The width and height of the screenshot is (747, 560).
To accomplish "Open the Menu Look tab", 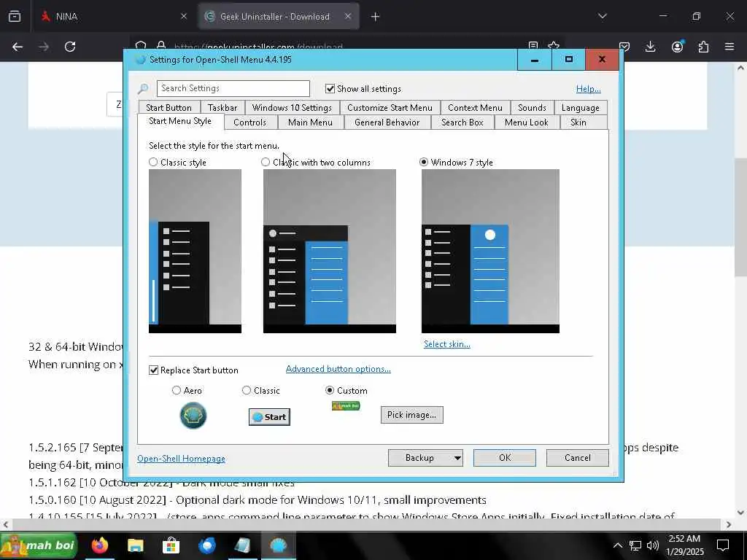I will pos(527,122).
